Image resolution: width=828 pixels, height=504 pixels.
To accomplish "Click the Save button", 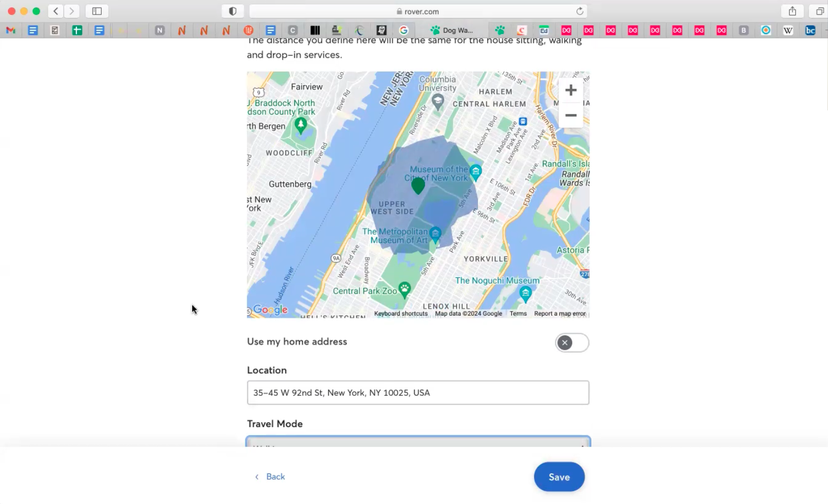I will (x=559, y=477).
